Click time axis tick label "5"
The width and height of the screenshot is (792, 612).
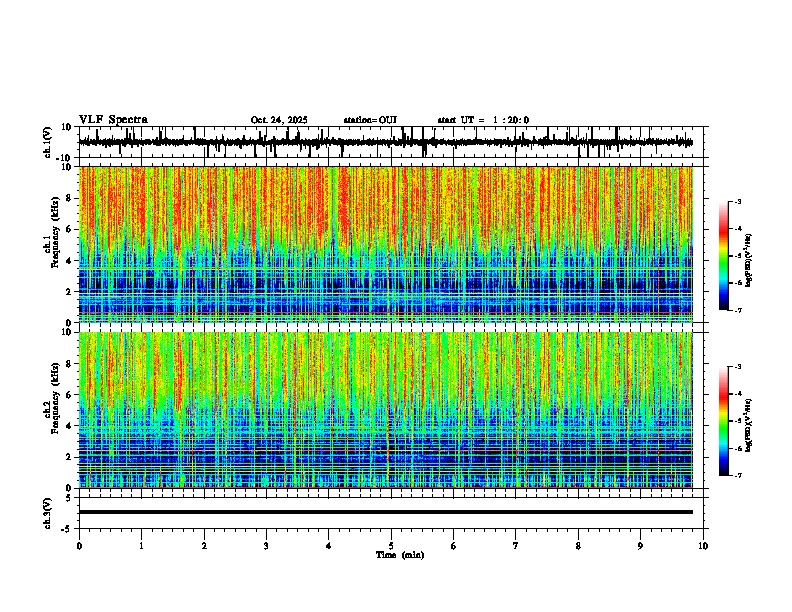[391, 546]
